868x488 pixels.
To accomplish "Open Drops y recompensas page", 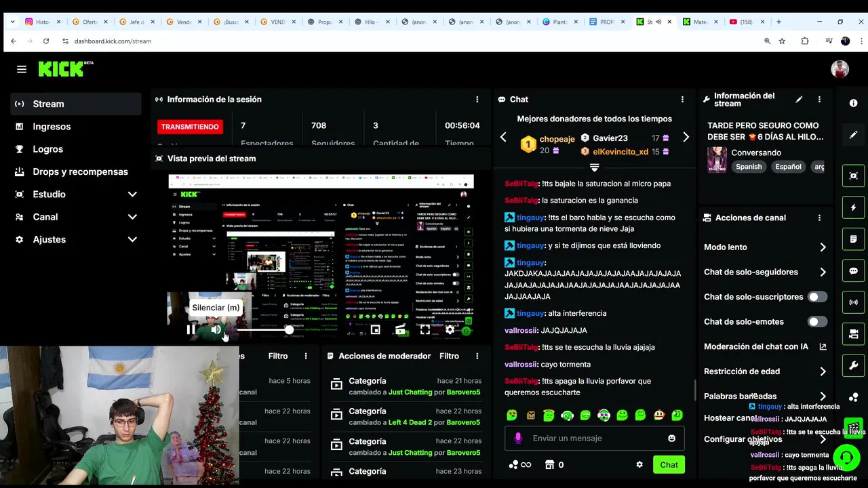I will [76, 171].
